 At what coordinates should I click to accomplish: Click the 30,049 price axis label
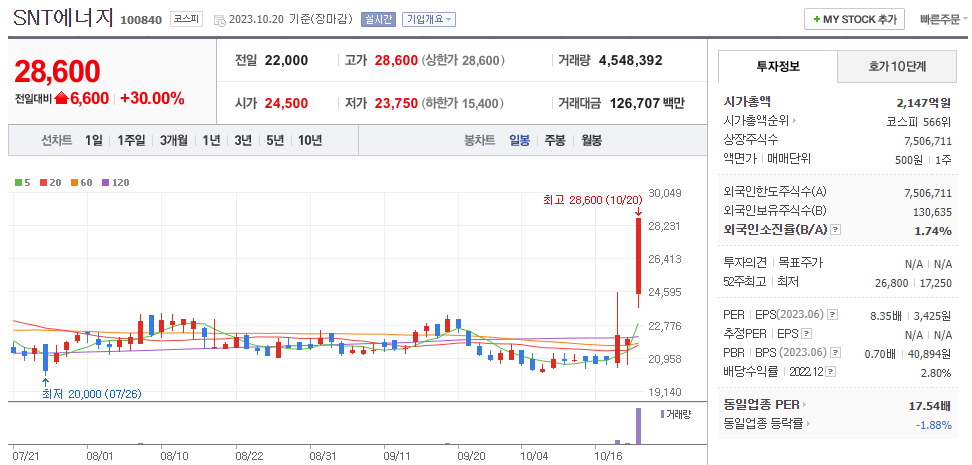pyautogui.click(x=665, y=193)
